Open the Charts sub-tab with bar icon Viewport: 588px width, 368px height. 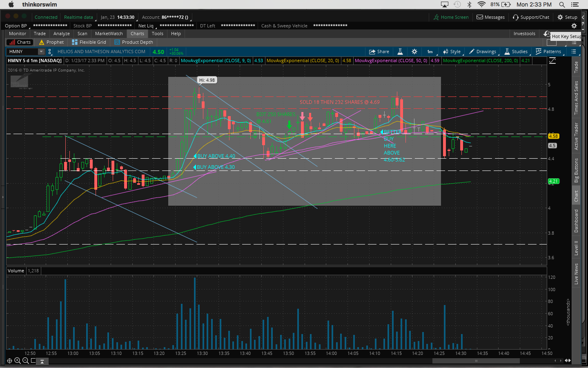tap(20, 42)
